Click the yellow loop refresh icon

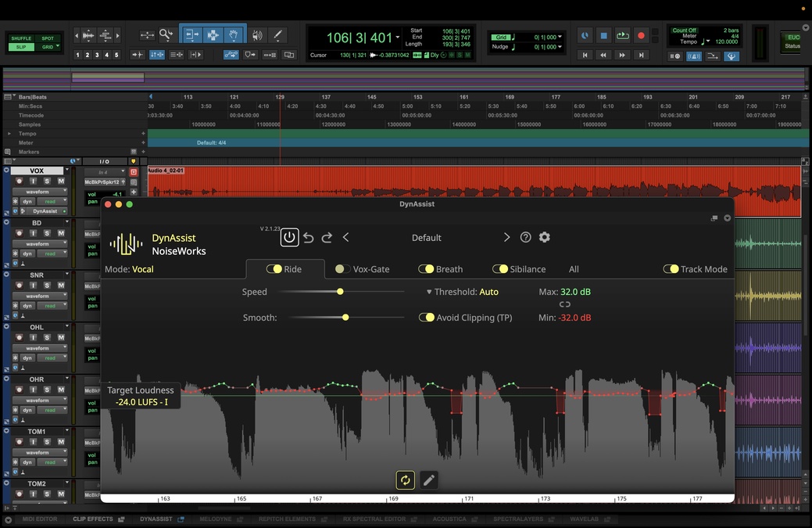(405, 480)
